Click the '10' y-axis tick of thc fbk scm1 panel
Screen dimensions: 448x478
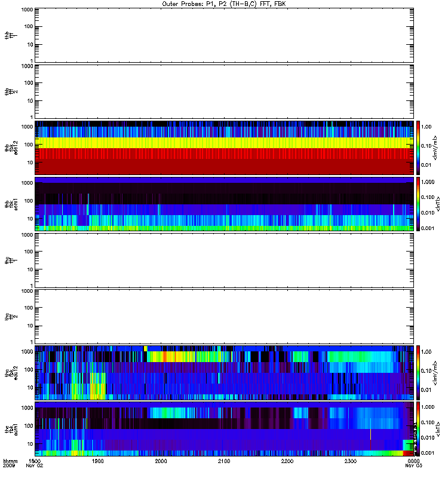(30, 444)
